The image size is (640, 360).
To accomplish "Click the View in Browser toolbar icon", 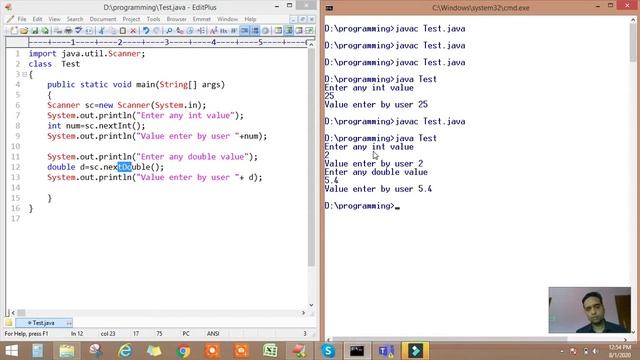I will click(x=89, y=31).
